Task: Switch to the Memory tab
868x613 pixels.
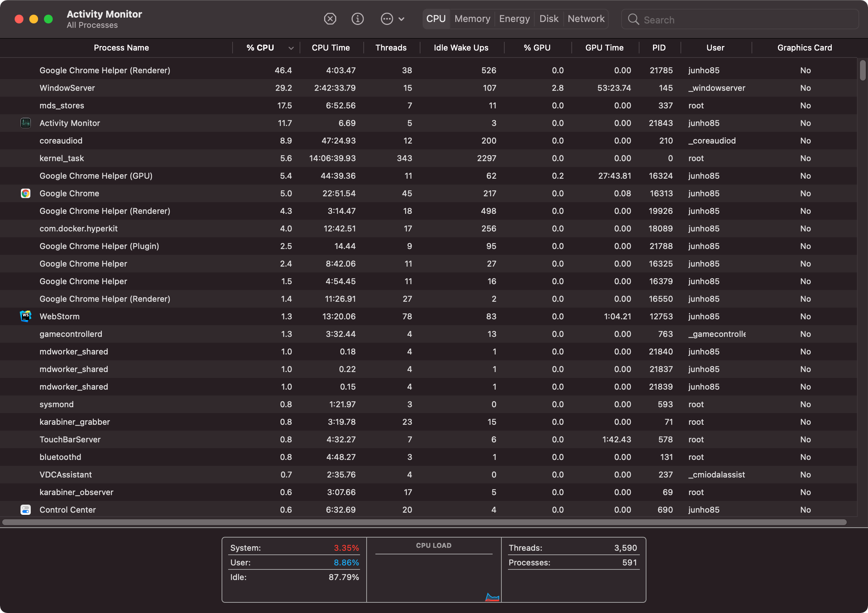Action: (472, 19)
